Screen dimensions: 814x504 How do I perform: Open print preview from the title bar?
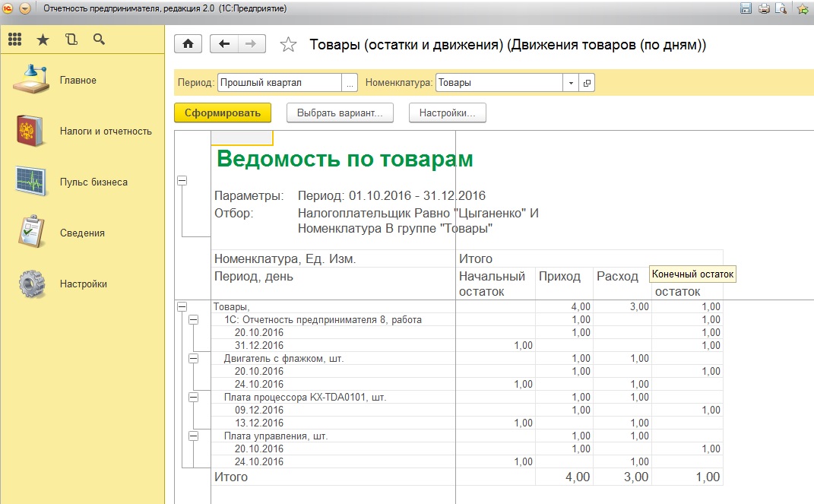[782, 8]
